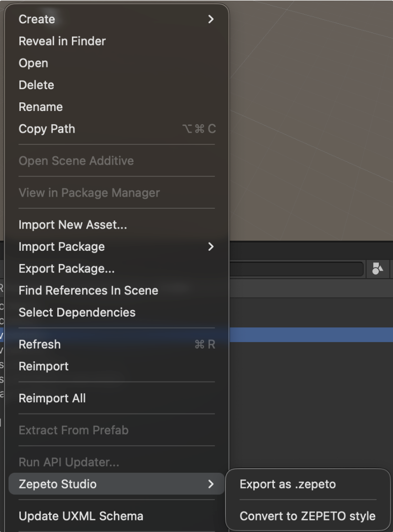The width and height of the screenshot is (393, 532).
Task: Choose Update UXML Schema
Action: coord(116,516)
